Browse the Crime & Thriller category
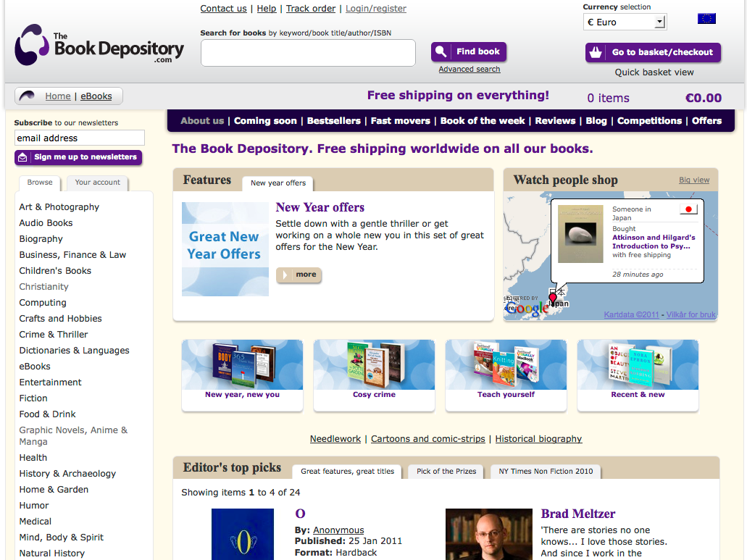The image size is (747, 560). (x=54, y=335)
